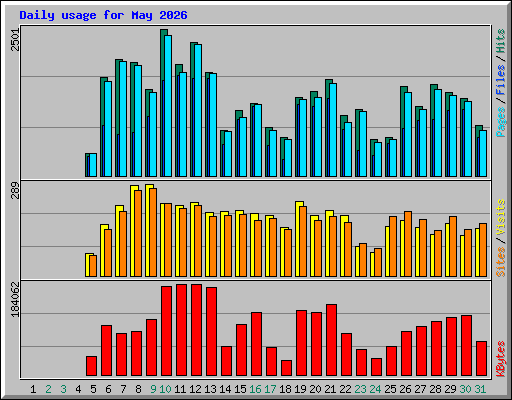This screenshot has height=400, width=512.
Task: Click the Pages legend label
Action: (x=501, y=122)
